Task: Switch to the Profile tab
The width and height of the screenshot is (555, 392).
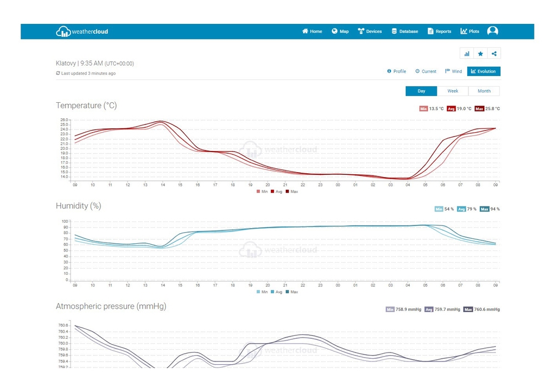Action: [x=396, y=72]
